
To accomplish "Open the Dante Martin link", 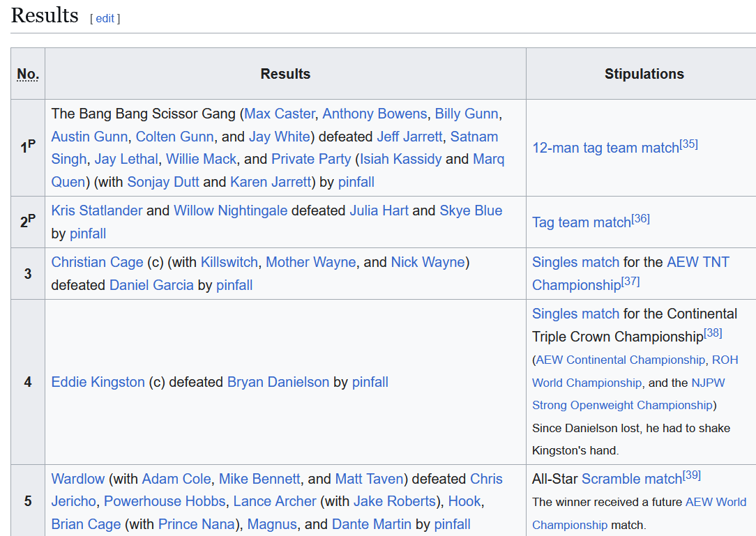I will coord(372,524).
